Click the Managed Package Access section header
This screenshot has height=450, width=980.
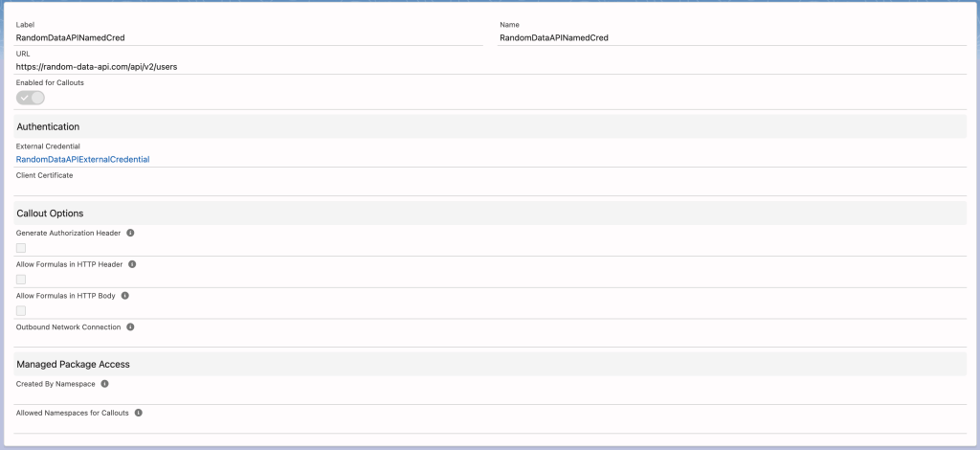[73, 364]
